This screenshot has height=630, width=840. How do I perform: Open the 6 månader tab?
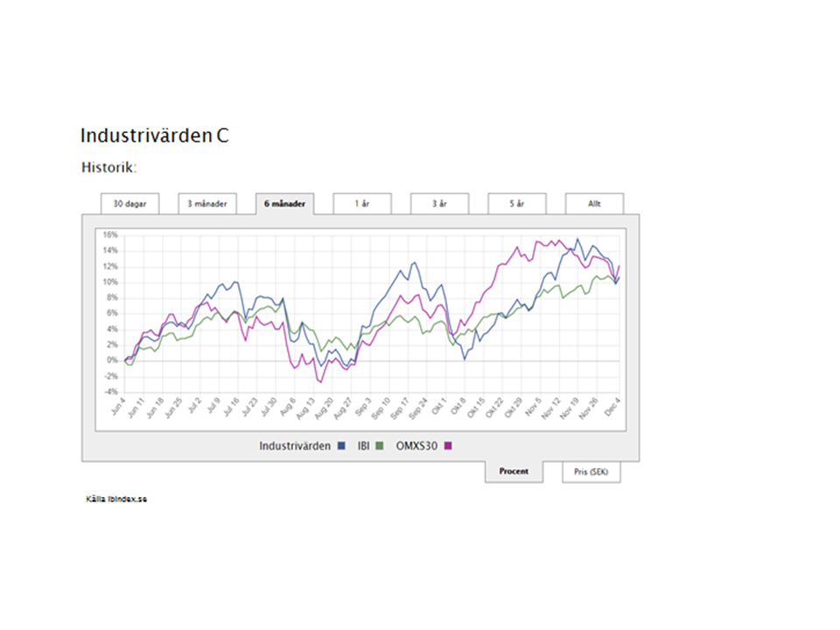click(284, 204)
